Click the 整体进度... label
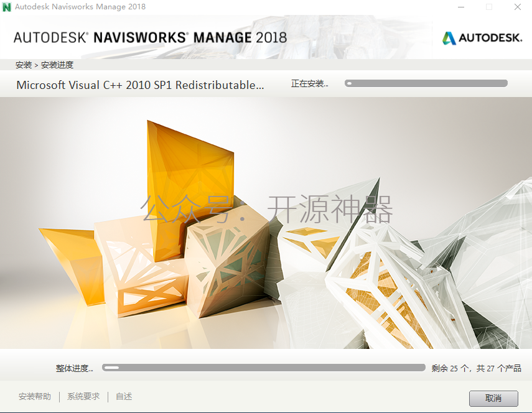The height and width of the screenshot is (413, 532). (74, 368)
